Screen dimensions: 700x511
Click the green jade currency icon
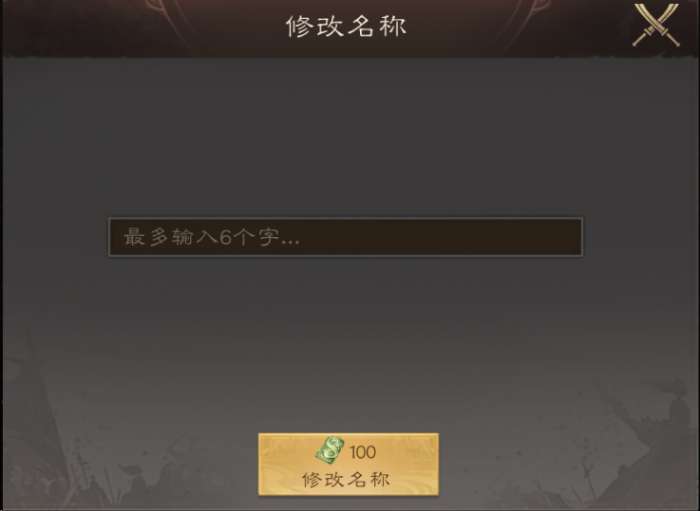click(330, 450)
